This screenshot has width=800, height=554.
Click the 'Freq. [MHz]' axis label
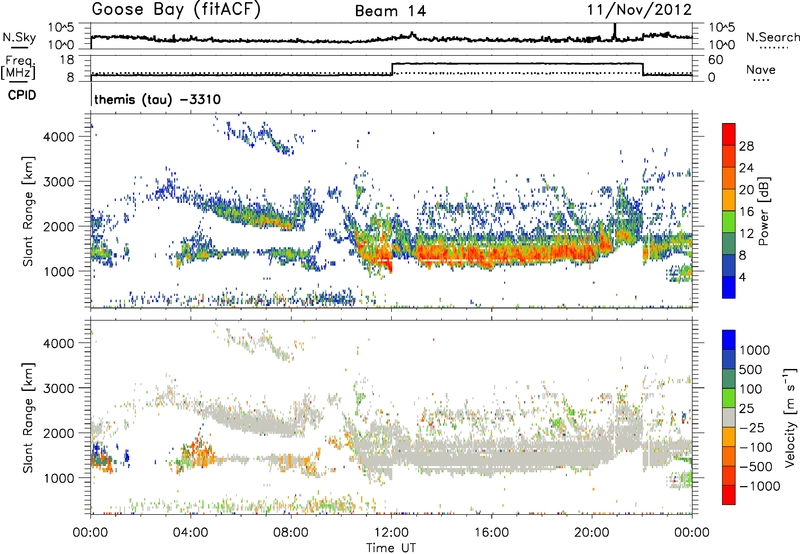coord(18,68)
